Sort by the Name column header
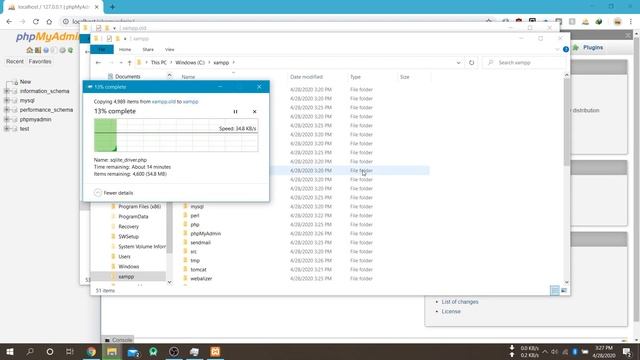 [188, 77]
